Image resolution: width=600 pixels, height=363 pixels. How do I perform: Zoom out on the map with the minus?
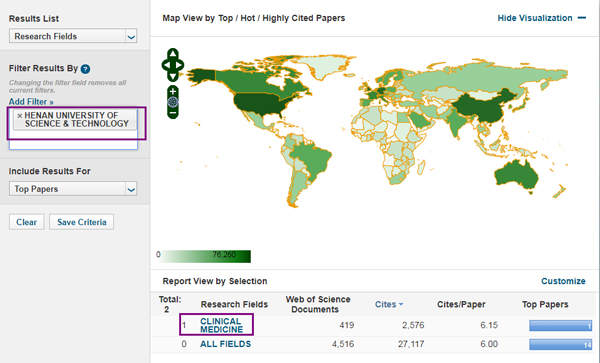tap(173, 113)
